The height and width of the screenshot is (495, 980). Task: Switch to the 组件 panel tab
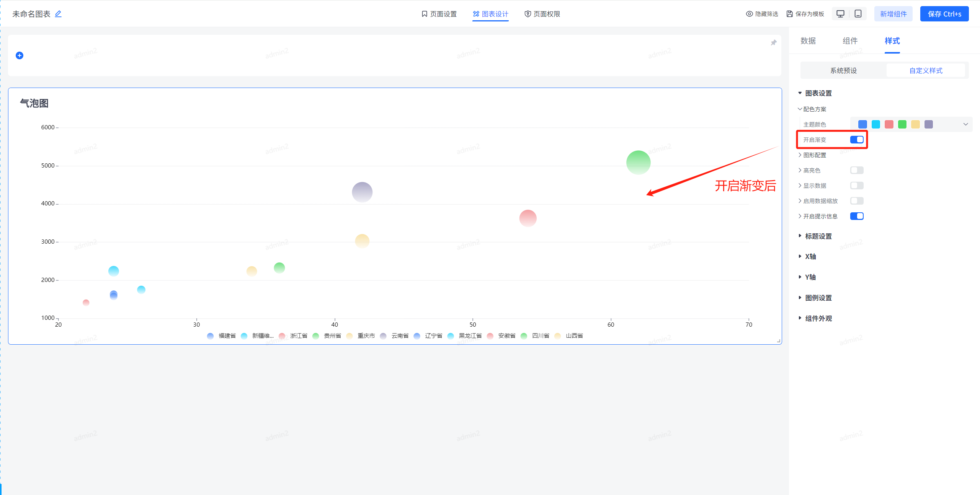tap(850, 41)
